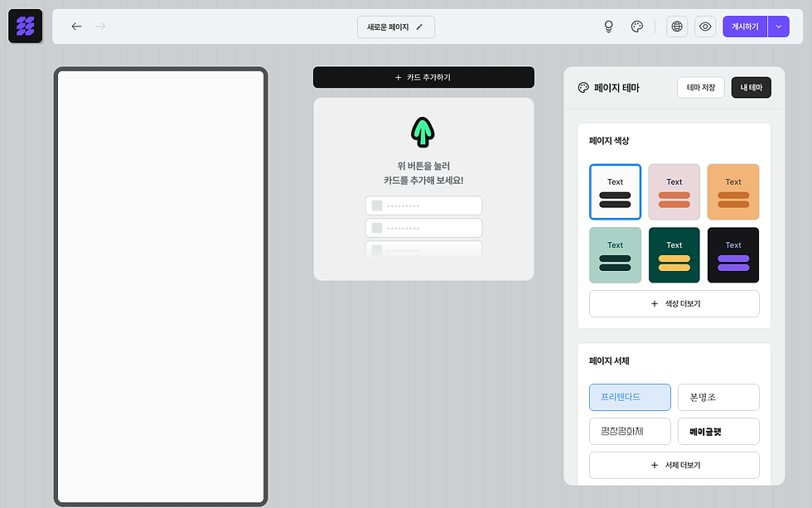812x508 pixels.
Task: Click the phone preview frame
Action: pos(161,287)
